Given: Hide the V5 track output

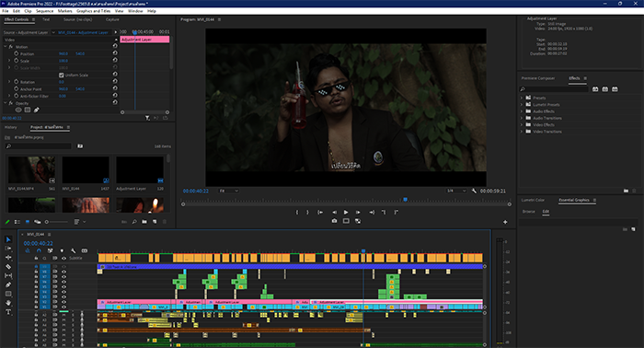Looking at the screenshot, I should [x=63, y=287].
